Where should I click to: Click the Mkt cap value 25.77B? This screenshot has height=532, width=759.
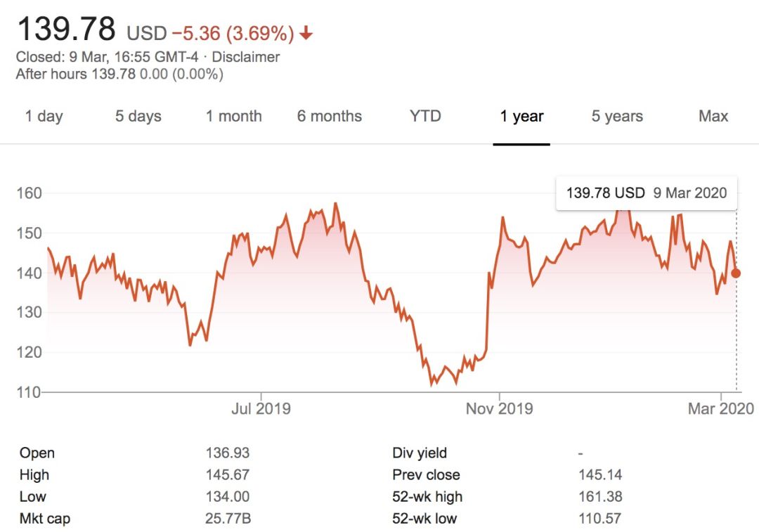click(227, 519)
